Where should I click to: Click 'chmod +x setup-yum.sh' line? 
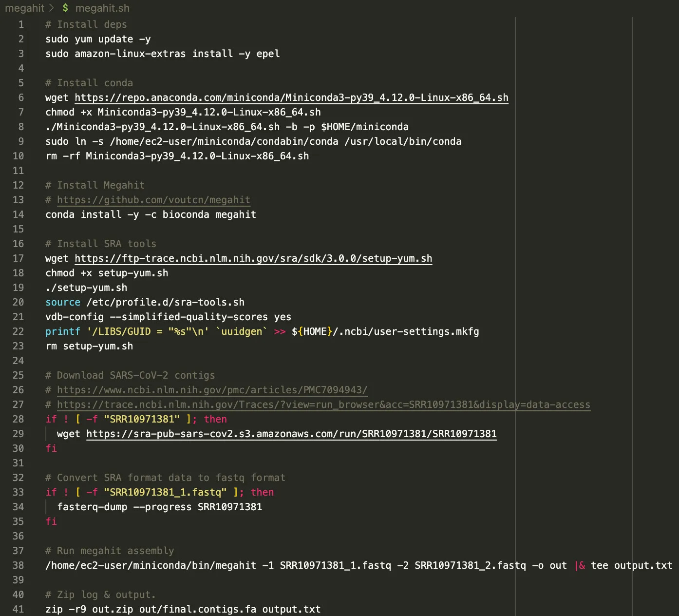click(107, 273)
